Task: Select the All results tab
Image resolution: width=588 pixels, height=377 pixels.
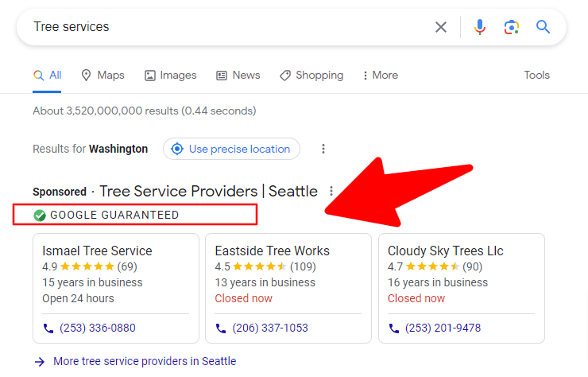Action: [x=47, y=76]
